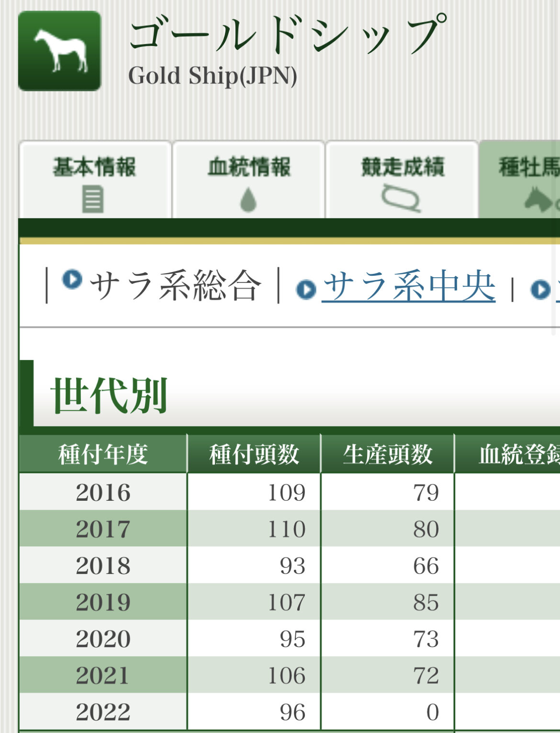This screenshot has width=560, height=733.
Task: Select the サラ系総合 text
Action: tap(176, 286)
